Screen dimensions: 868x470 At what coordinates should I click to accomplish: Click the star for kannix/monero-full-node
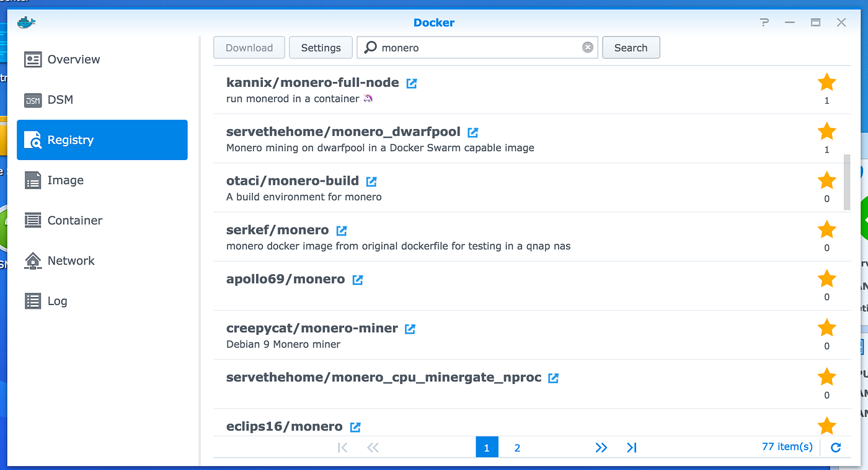pos(827,82)
